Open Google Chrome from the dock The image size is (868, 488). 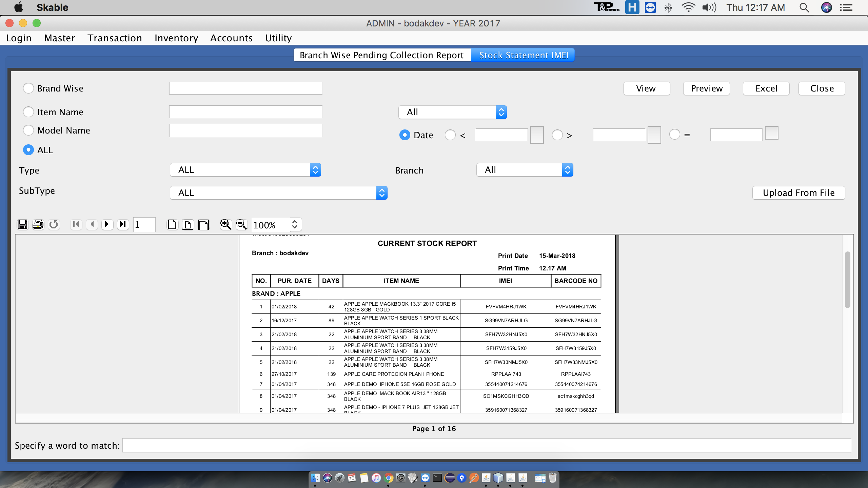tap(388, 478)
